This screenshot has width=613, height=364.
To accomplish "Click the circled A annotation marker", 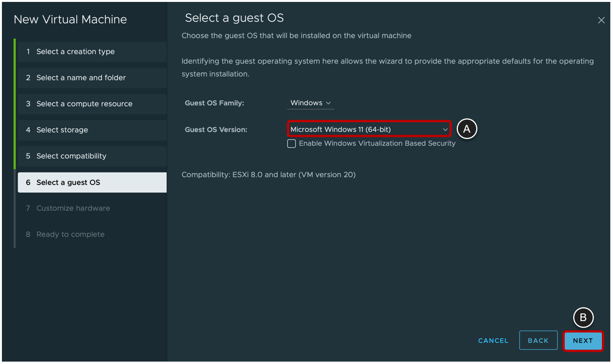I will [467, 129].
